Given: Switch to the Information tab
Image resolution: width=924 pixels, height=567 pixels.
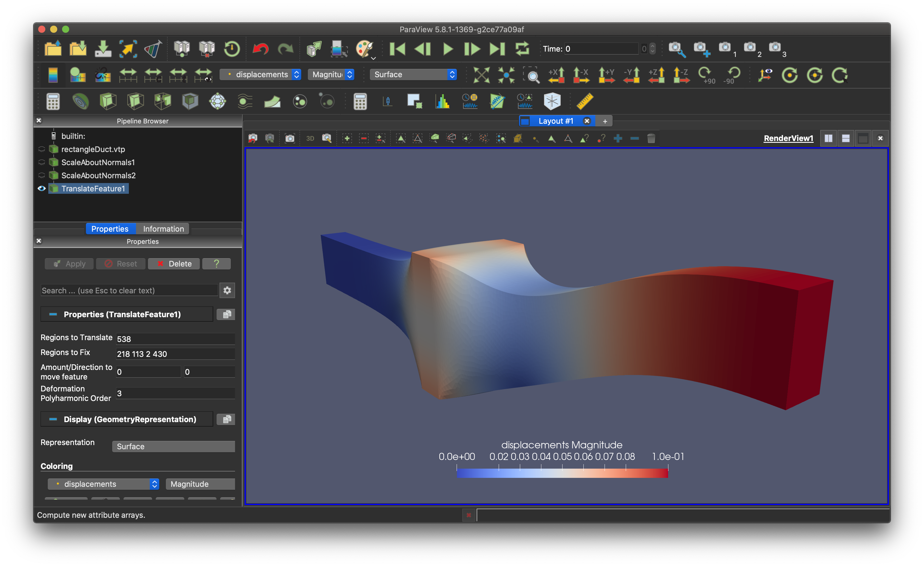Looking at the screenshot, I should [x=163, y=229].
